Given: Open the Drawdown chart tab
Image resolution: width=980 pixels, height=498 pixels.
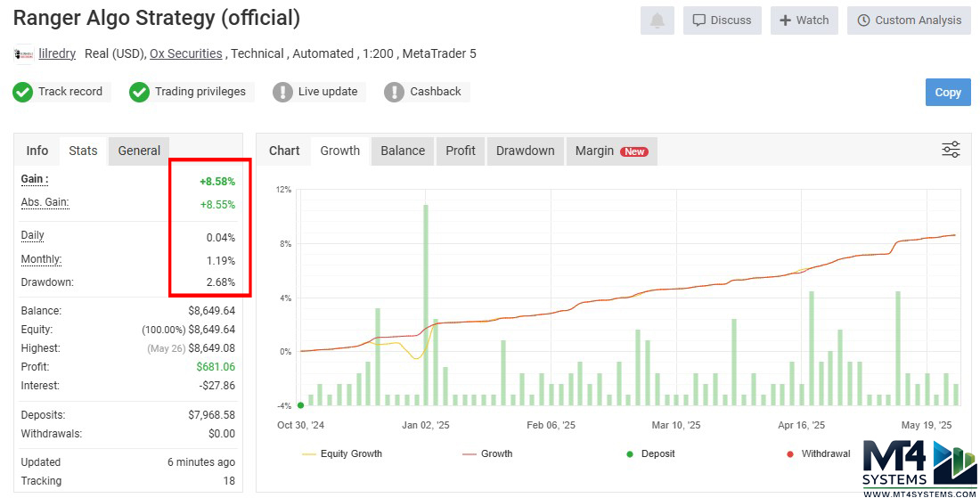Looking at the screenshot, I should (x=525, y=151).
